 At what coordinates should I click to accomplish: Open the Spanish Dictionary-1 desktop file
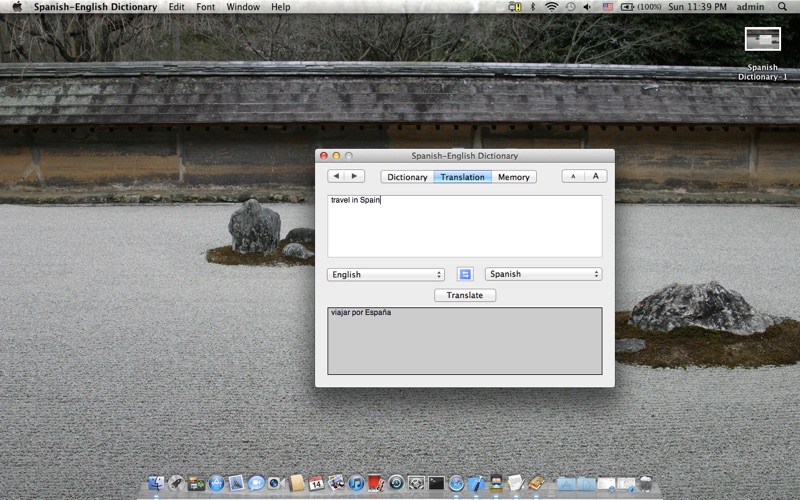point(762,54)
